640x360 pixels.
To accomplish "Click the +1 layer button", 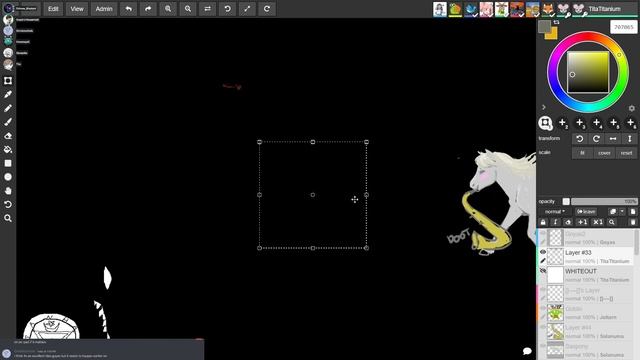I will (582, 222).
